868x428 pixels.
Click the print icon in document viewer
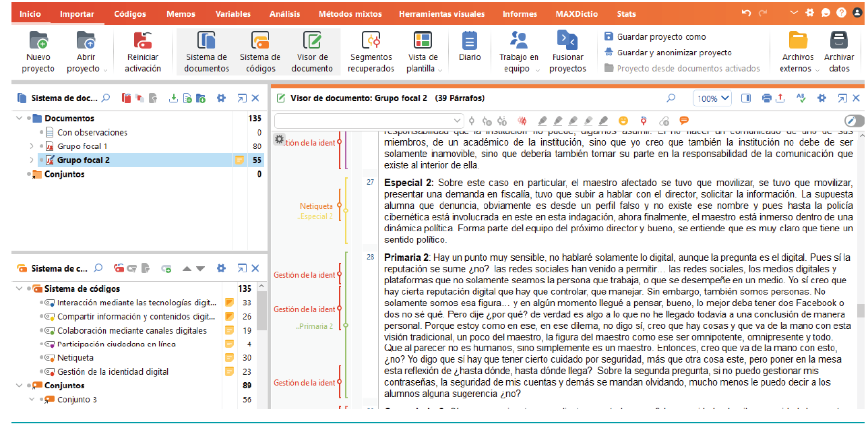pos(766,98)
